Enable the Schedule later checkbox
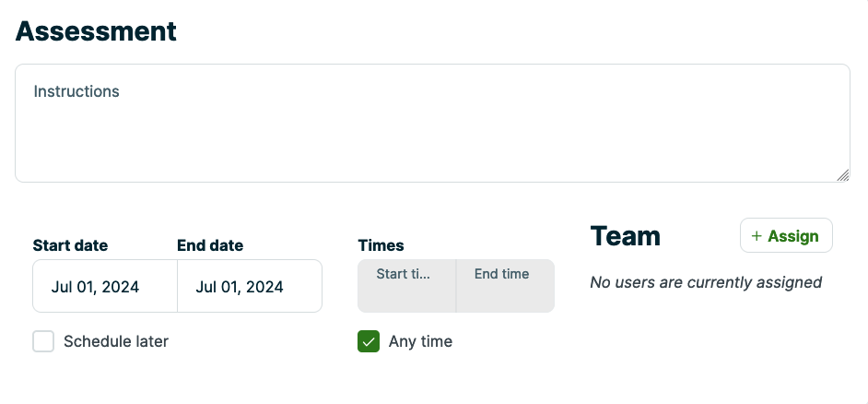Screen dimensions: 868x404 click(43, 341)
